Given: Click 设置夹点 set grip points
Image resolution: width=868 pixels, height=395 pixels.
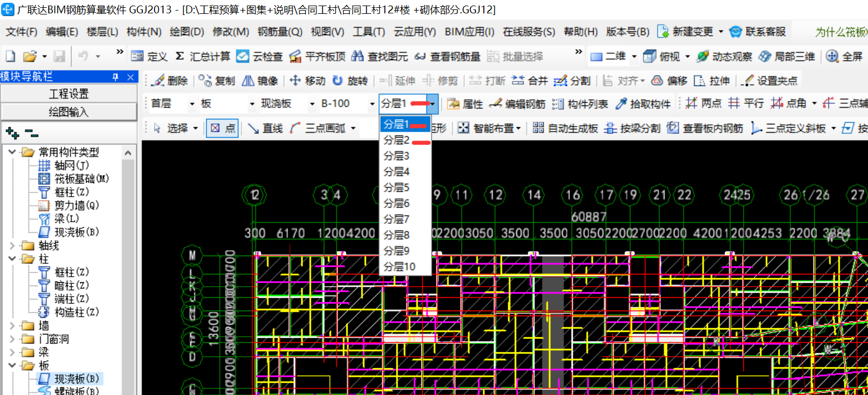Looking at the screenshot, I should coord(770,81).
